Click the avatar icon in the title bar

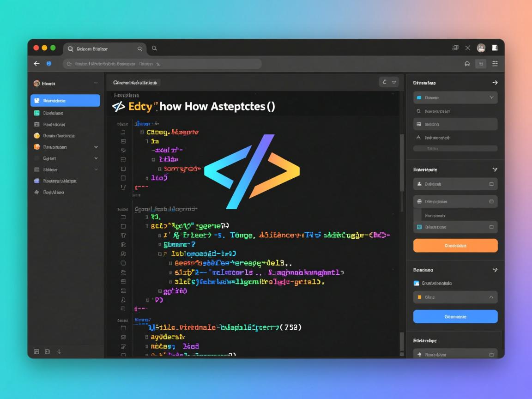[481, 48]
